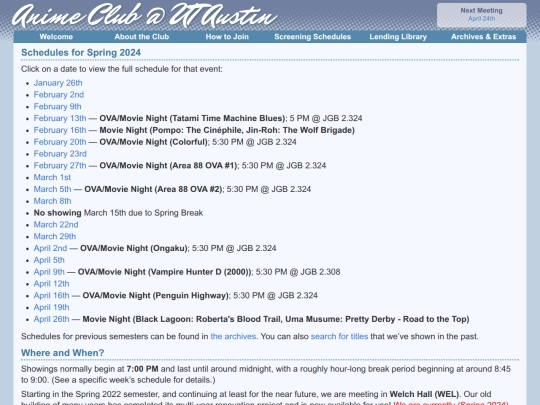View the February 2nd schedule

click(x=59, y=95)
